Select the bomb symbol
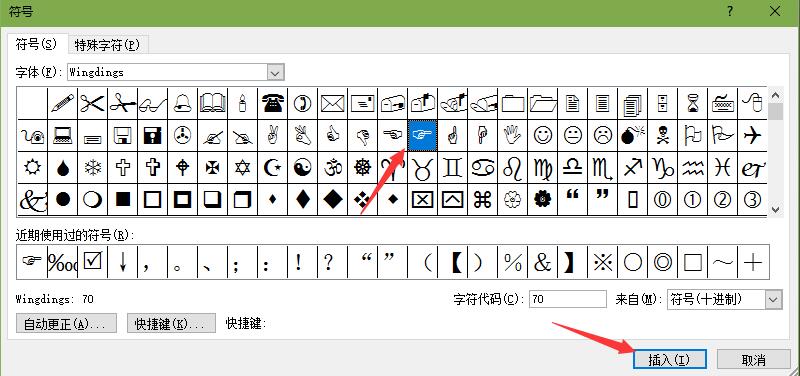The height and width of the screenshot is (376, 800). [x=633, y=136]
